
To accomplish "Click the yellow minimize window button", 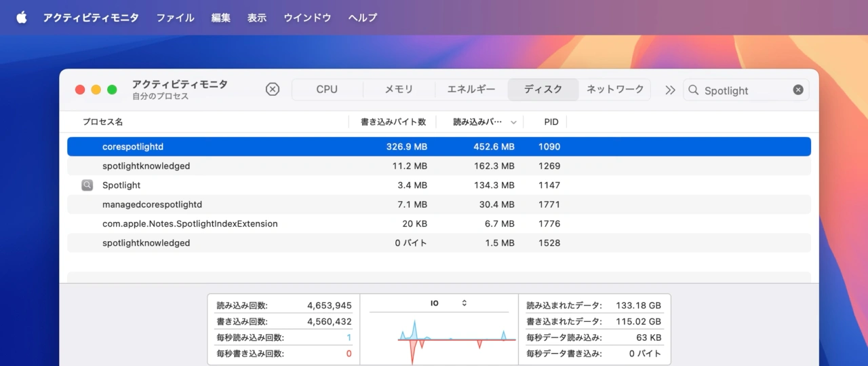I will click(x=96, y=90).
